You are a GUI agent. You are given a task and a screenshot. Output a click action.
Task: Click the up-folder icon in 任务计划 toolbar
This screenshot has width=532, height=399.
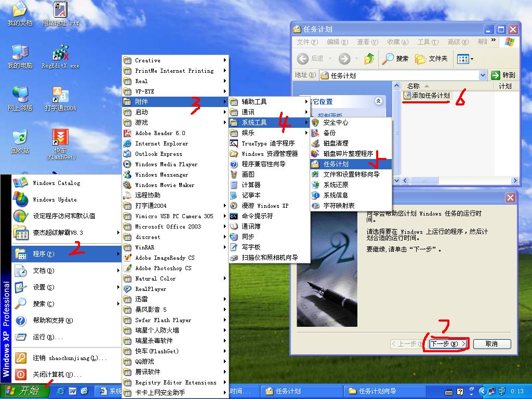(x=369, y=59)
